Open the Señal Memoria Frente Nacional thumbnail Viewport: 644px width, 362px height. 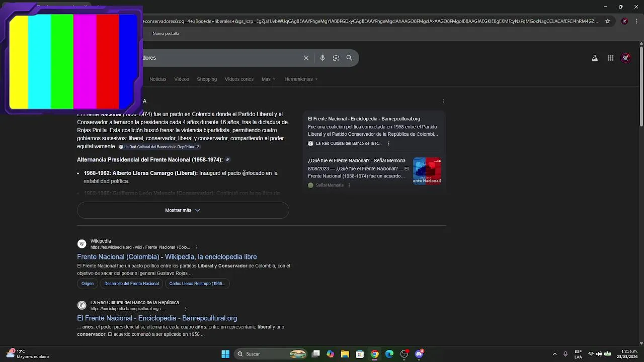427,171
